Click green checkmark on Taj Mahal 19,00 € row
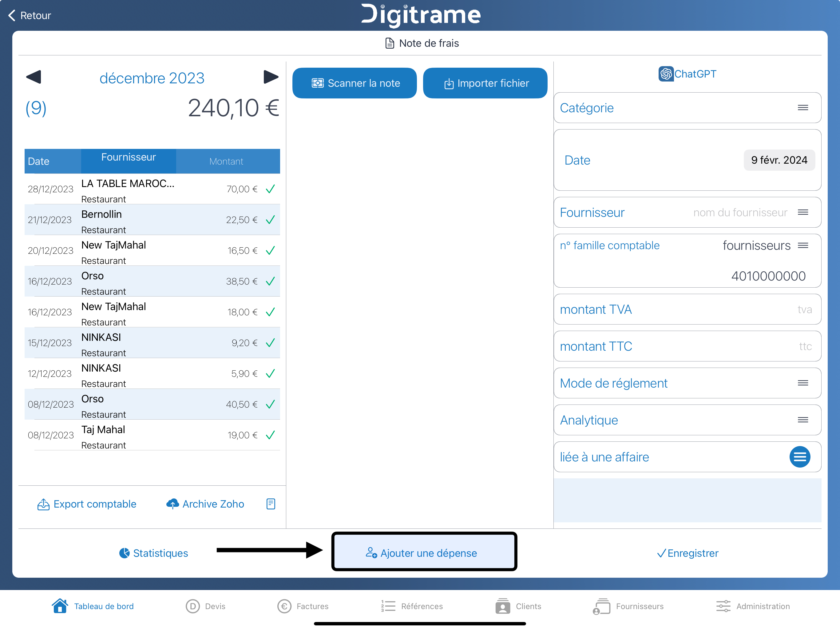840x630 pixels. (x=270, y=435)
